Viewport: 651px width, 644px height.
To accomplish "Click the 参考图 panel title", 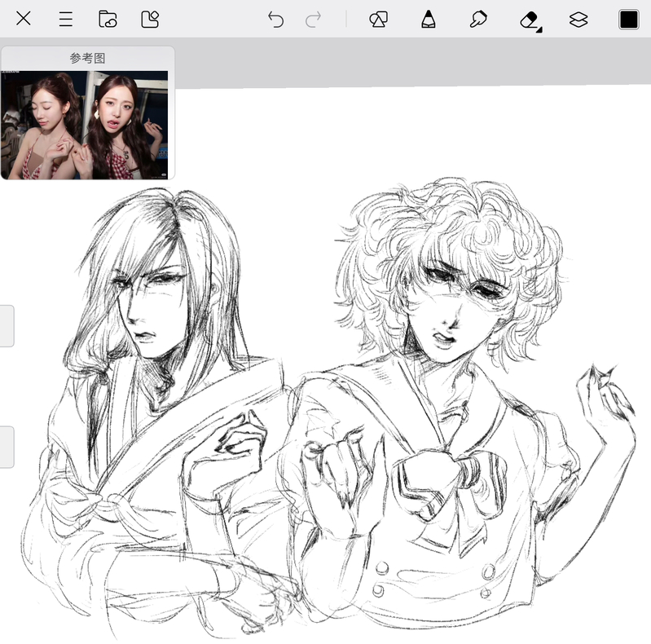I will [x=88, y=58].
